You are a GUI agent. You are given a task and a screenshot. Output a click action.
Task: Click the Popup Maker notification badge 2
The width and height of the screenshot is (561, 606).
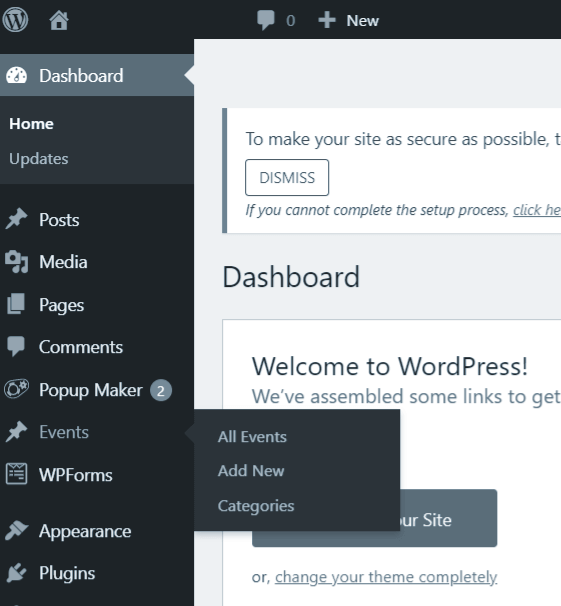click(x=161, y=390)
